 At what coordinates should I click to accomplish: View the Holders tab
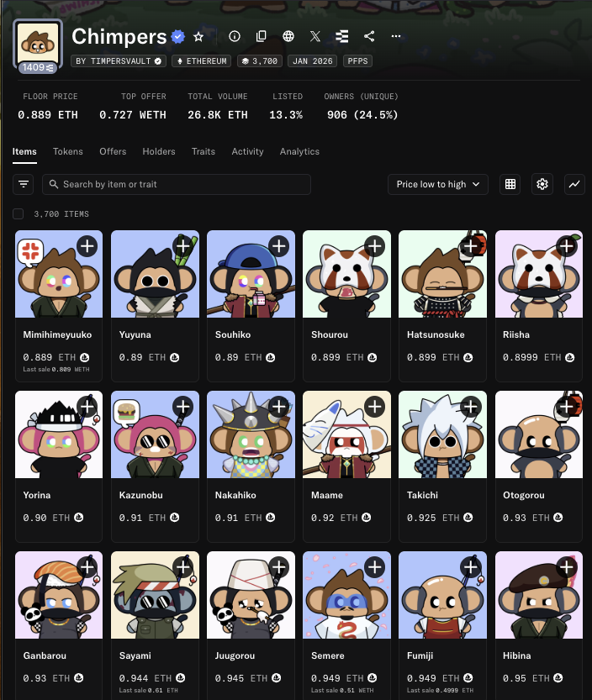tap(159, 152)
